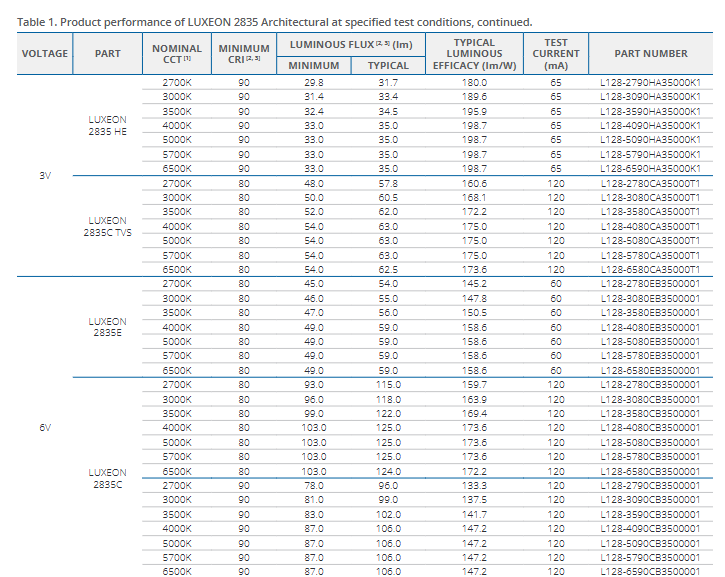Viewport: 725px width, 577px height.
Task: Select the 180.0 efficacy value
Action: [x=474, y=82]
